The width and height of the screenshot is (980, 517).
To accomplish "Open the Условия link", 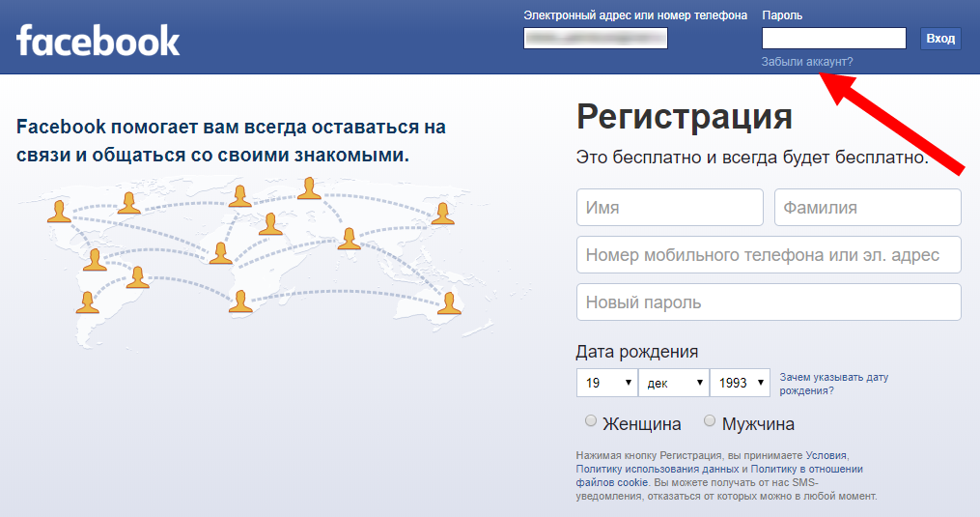I will [826, 456].
